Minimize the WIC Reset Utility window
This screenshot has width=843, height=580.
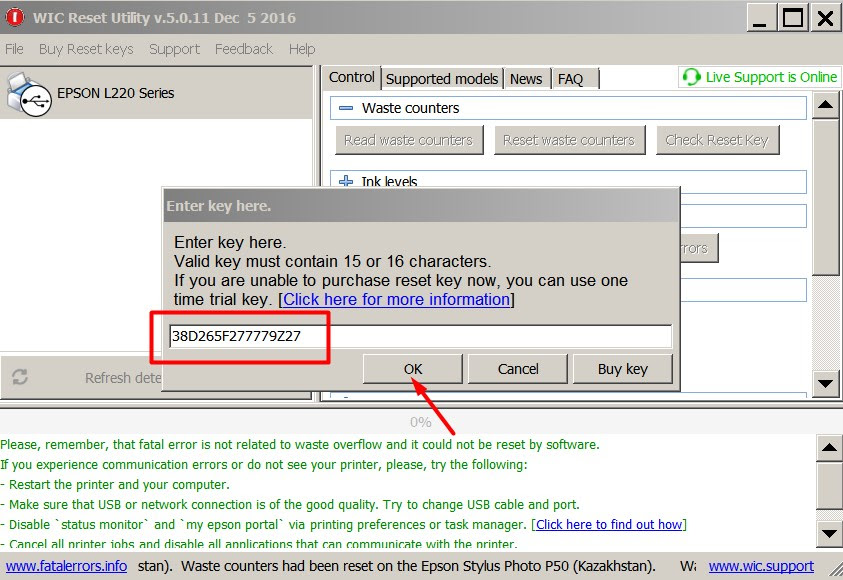point(760,18)
